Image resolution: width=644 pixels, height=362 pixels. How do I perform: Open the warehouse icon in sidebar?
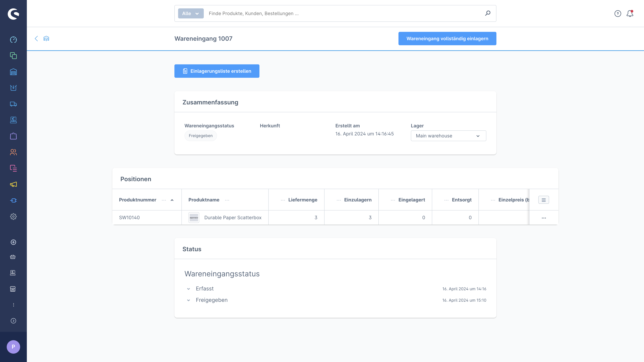[13, 72]
